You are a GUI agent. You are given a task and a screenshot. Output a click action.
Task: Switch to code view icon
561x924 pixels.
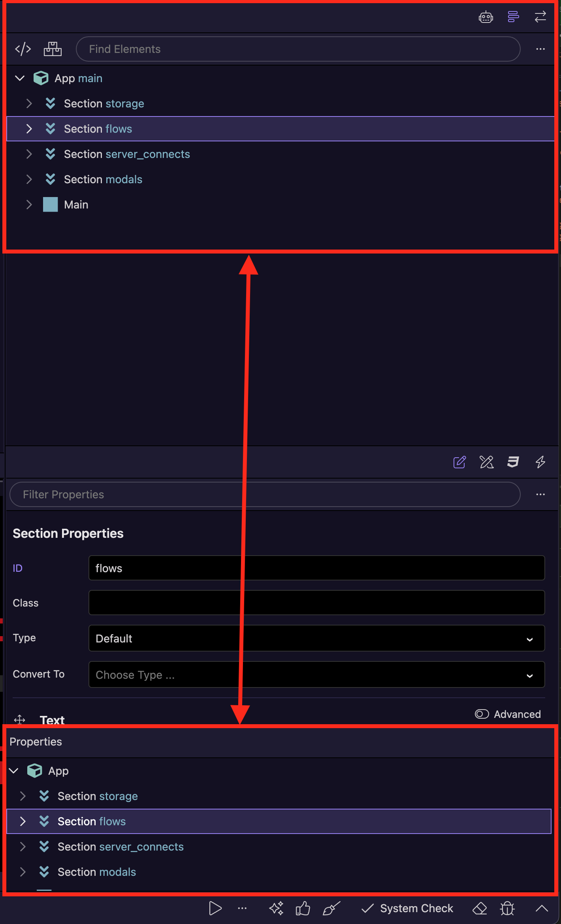click(23, 49)
